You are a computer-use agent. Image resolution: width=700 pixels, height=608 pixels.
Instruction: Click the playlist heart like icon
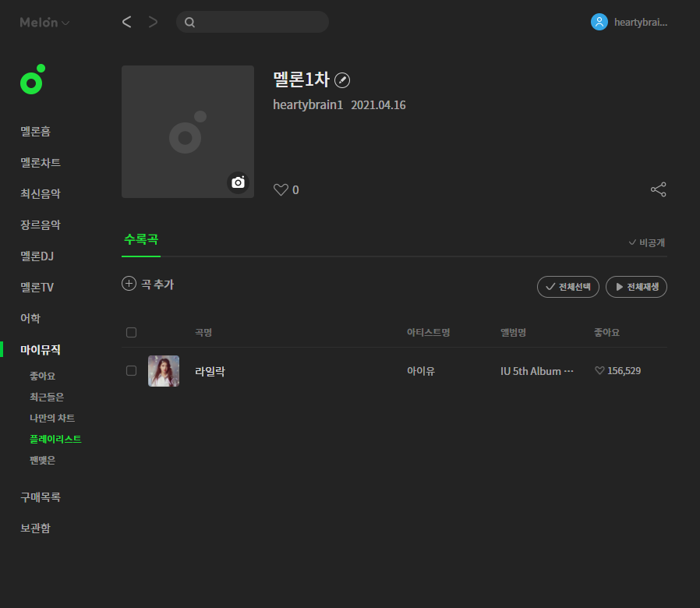tap(281, 189)
